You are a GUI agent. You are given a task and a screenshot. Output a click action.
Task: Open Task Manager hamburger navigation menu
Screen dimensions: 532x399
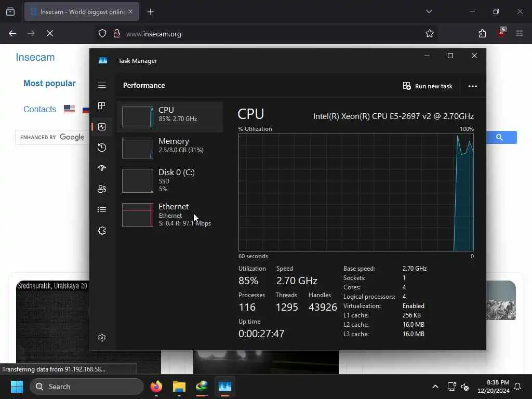pos(102,85)
